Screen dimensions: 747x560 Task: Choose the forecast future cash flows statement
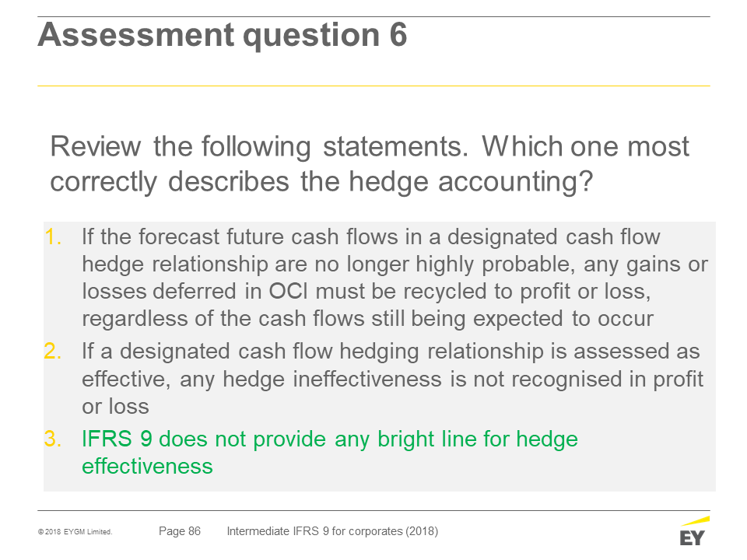[x=395, y=278]
